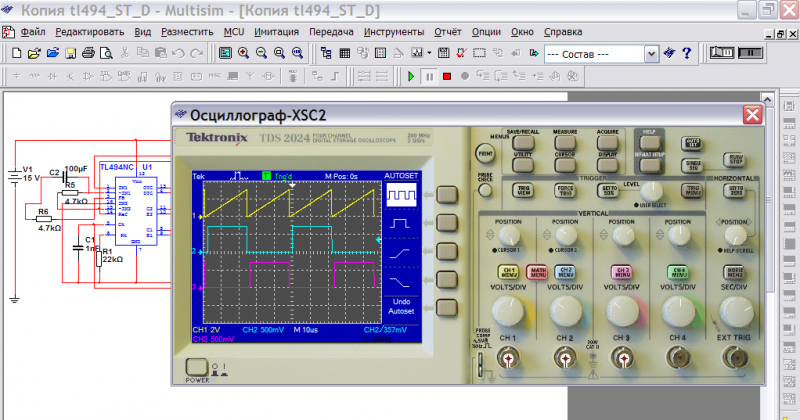Open the help question mark icon

[x=687, y=53]
